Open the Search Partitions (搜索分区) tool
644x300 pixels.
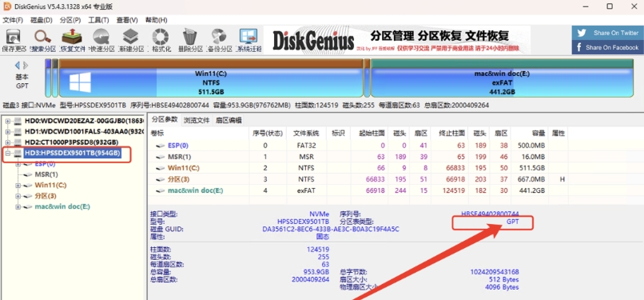(x=43, y=40)
